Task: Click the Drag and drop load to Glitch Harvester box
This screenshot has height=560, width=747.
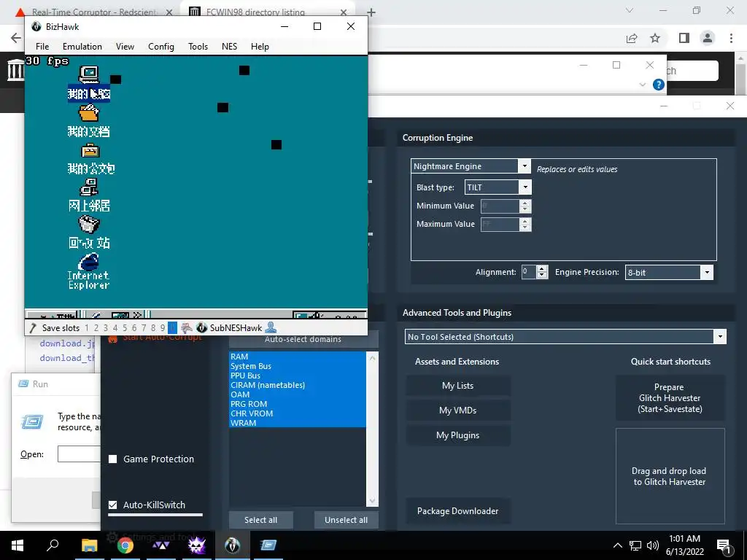Action: pos(670,476)
